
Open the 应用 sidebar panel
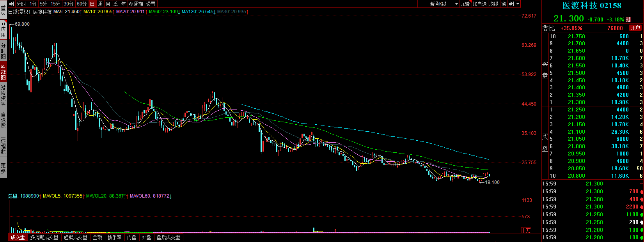click(4, 30)
